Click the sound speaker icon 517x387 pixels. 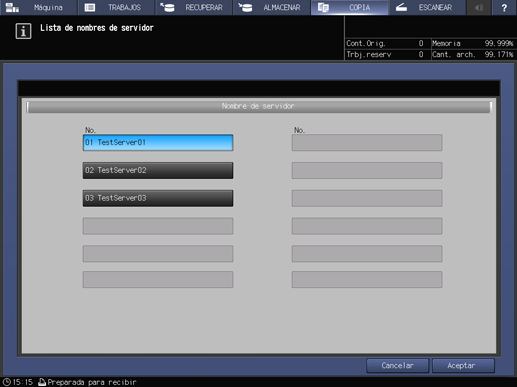tap(479, 7)
